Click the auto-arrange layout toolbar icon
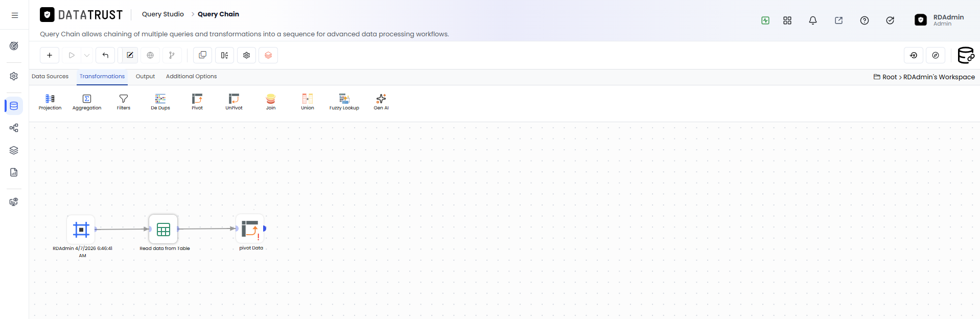This screenshot has height=319, width=980. (224, 55)
